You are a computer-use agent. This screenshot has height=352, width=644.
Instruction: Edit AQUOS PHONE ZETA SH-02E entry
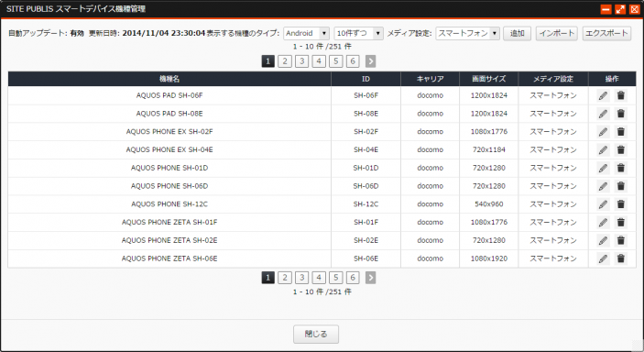coord(603,240)
